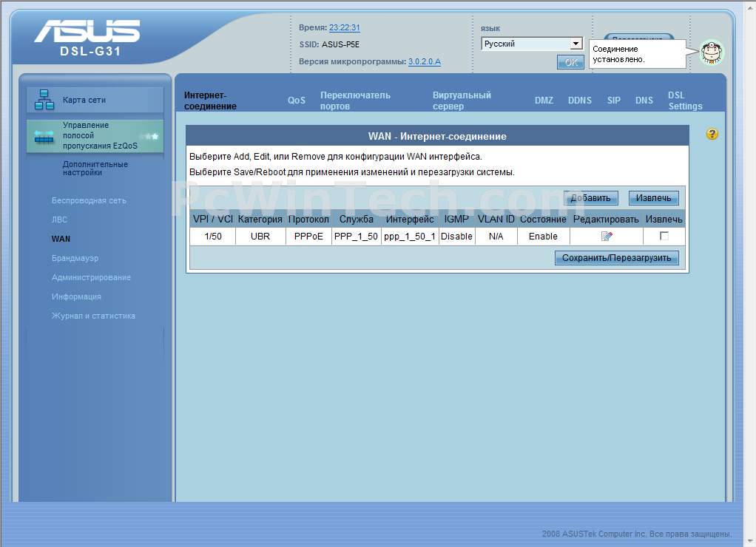Click the Интерфейс column header

coord(409,220)
